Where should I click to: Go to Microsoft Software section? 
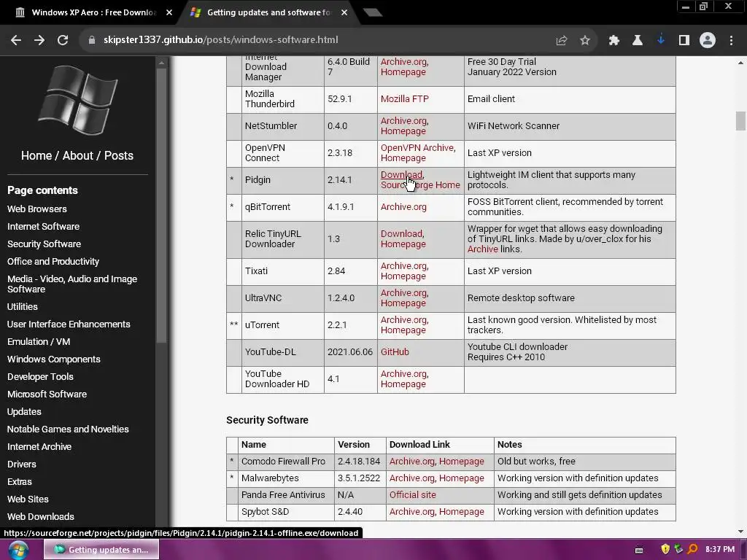pos(47,394)
